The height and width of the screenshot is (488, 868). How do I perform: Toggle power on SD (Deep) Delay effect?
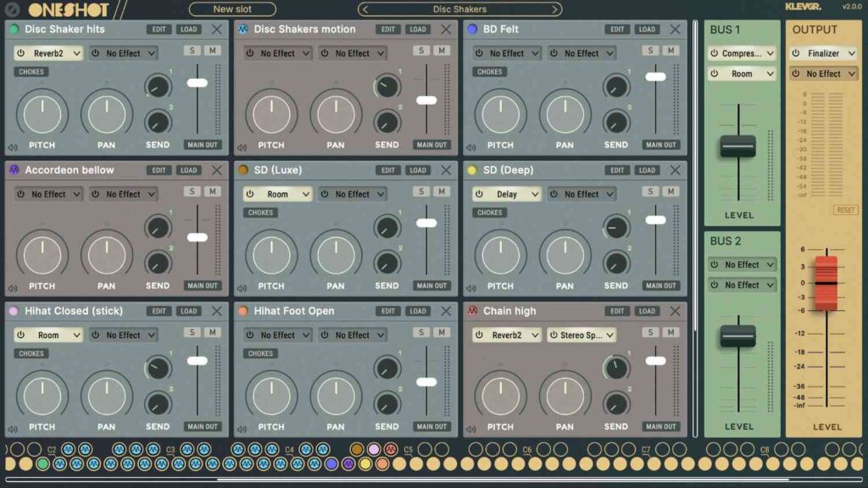(479, 194)
